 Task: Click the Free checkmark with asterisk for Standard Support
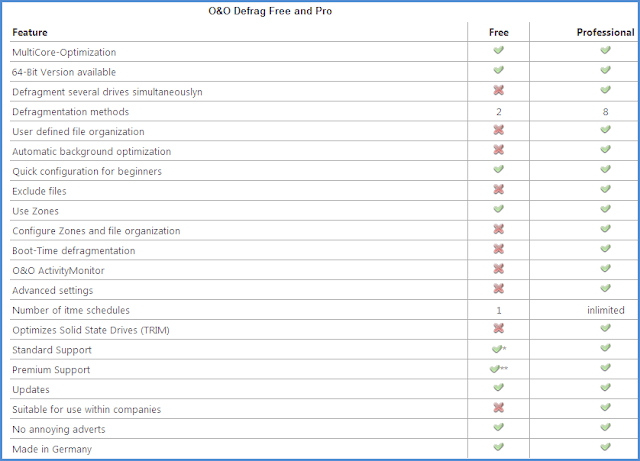tap(499, 349)
